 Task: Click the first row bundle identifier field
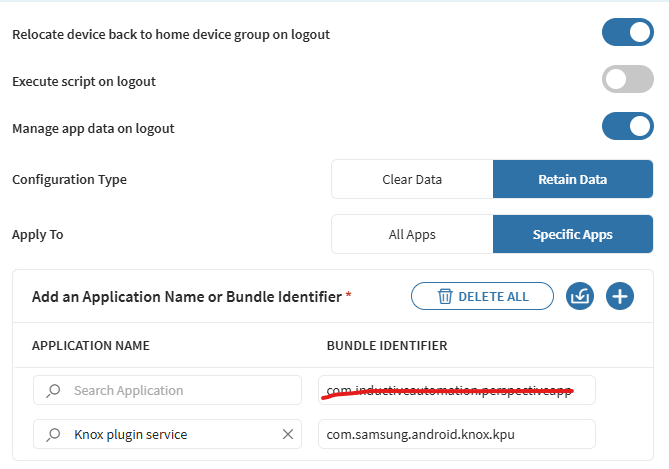[x=457, y=390]
